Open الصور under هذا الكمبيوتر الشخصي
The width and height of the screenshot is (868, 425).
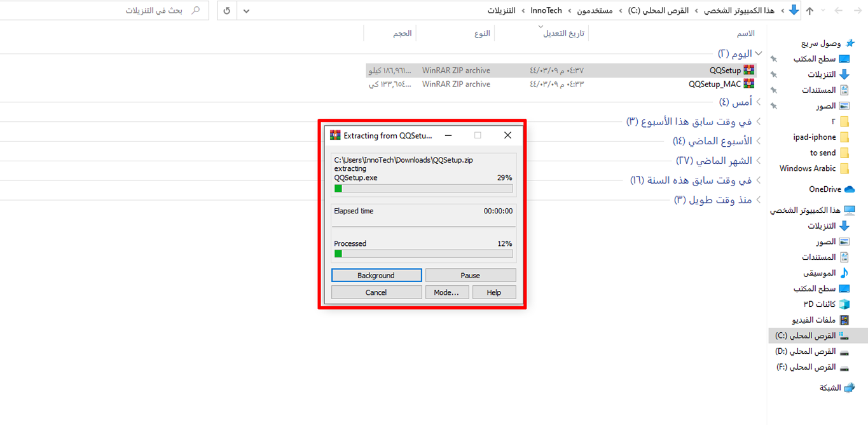point(833,242)
